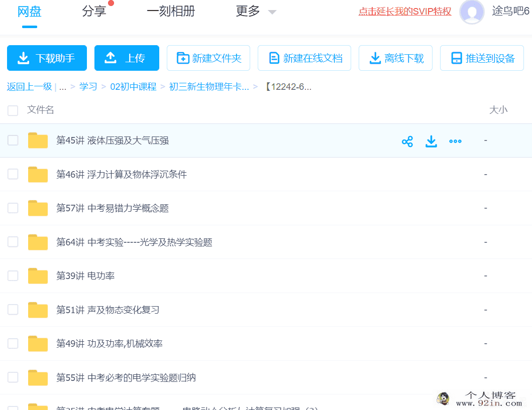The width and height of the screenshot is (532, 410).
Task: Navigate to 初三新生物理年卡 breadcrumb
Action: 209,87
